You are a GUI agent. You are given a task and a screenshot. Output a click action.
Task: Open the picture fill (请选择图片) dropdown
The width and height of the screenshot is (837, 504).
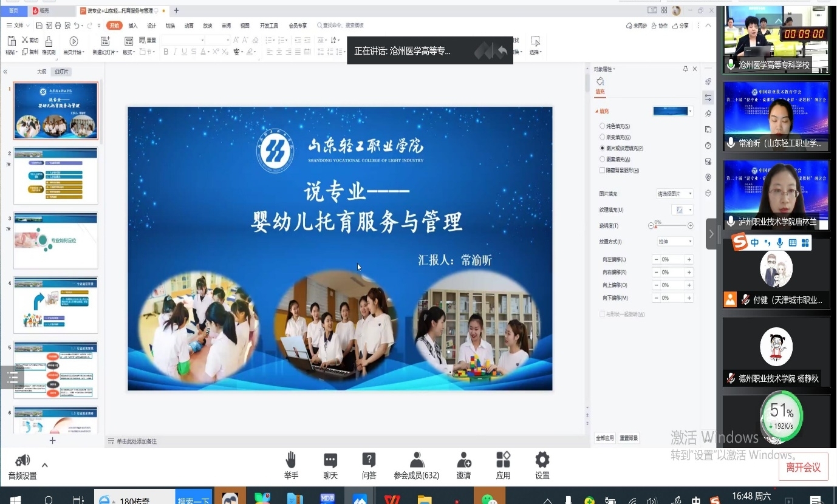[674, 194]
